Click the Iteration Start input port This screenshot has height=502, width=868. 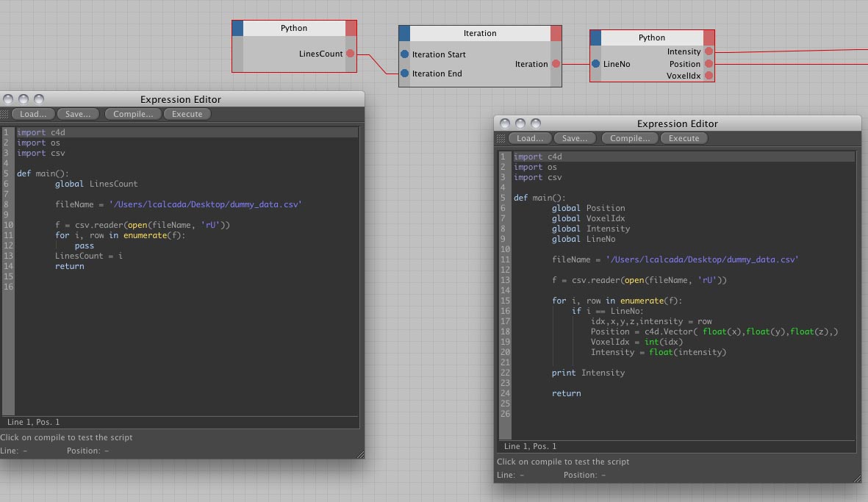click(404, 54)
